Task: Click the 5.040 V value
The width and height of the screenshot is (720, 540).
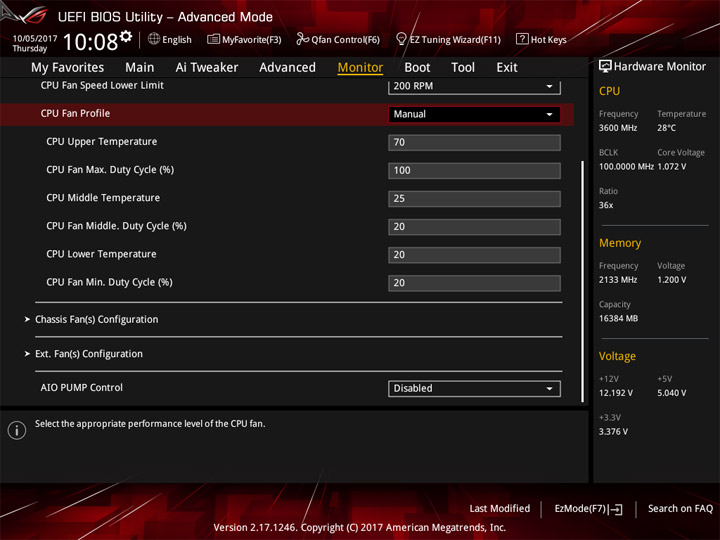Action: [672, 393]
